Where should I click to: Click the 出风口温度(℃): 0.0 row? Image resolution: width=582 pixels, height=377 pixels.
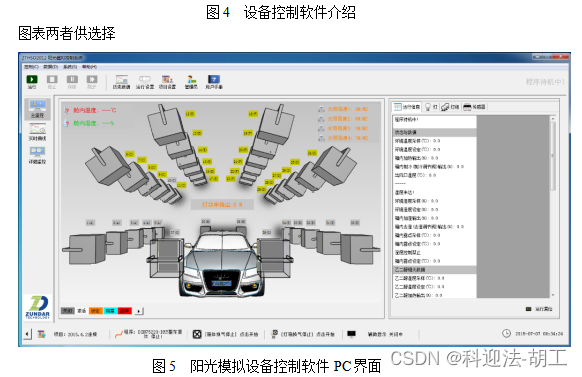pos(434,175)
